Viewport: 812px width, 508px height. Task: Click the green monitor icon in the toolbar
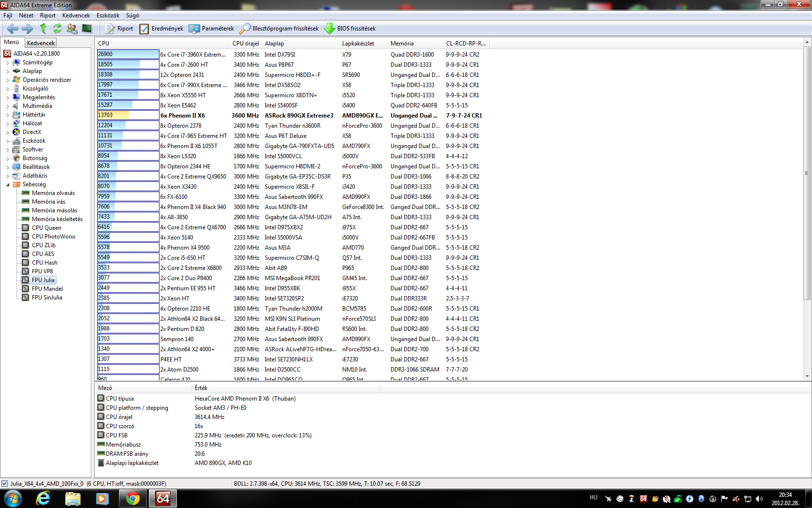pyautogui.click(x=87, y=29)
